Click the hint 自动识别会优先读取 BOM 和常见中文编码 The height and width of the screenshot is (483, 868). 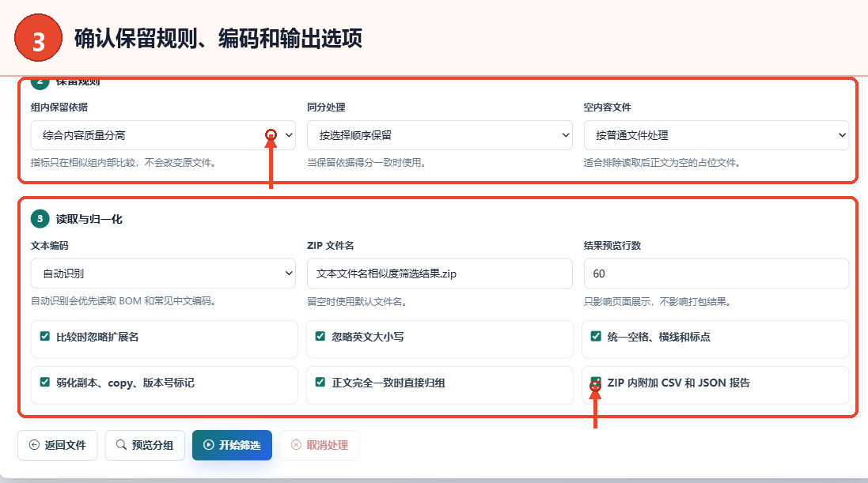(123, 301)
